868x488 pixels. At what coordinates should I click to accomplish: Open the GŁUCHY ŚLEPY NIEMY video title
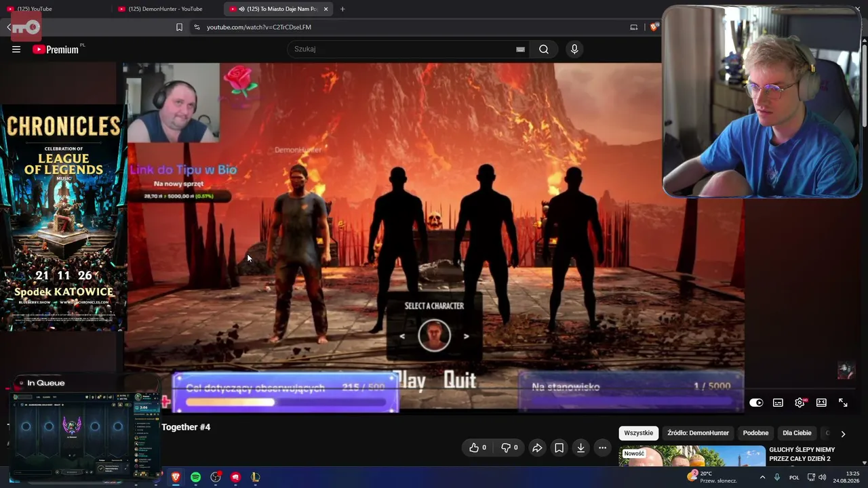point(803,454)
